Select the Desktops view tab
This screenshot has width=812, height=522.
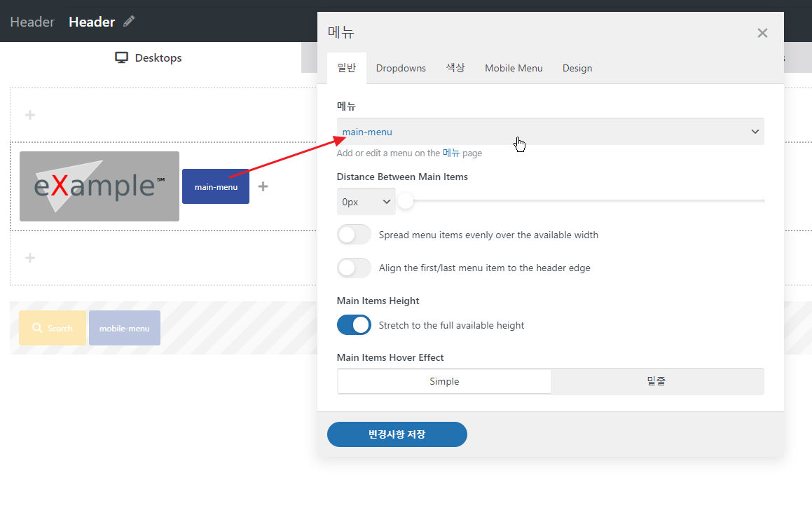pos(148,58)
